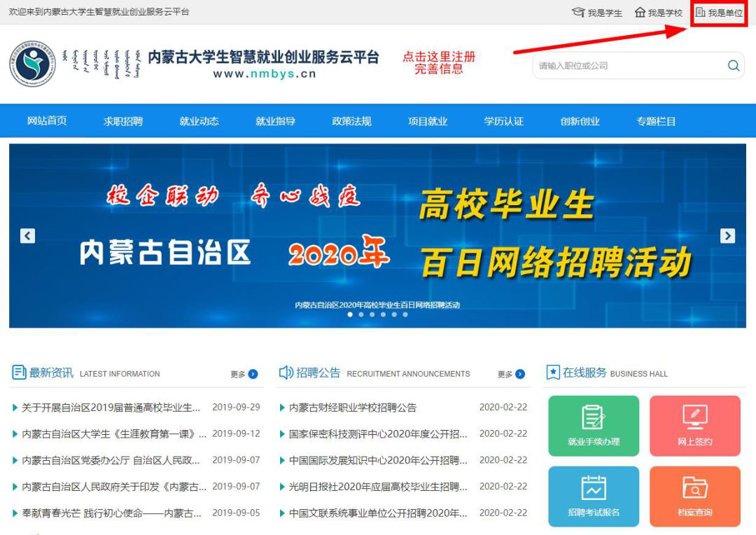756x535 pixels.
Task: Open 光明日报社2020年应届高校毕业生 recruitment link
Action: [x=378, y=487]
